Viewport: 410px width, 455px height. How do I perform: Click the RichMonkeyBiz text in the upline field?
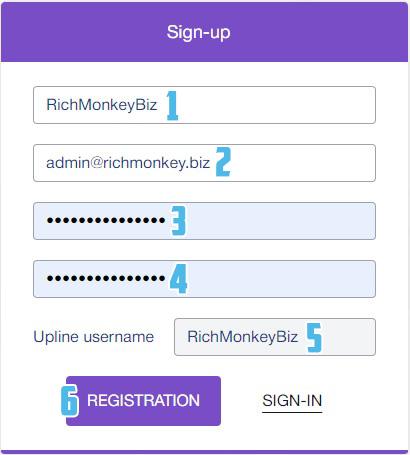point(242,337)
